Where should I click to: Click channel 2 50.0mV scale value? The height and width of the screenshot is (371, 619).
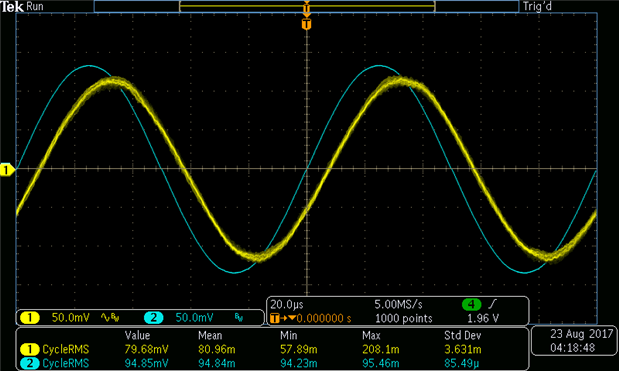(194, 318)
